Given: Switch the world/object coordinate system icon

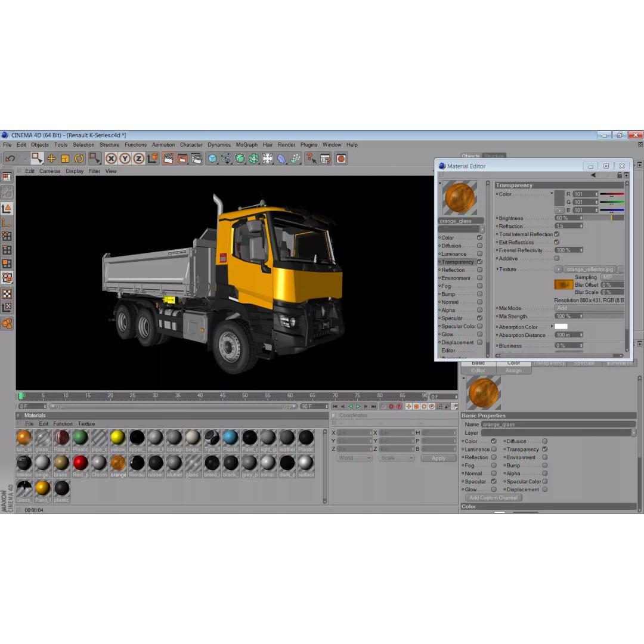Looking at the screenshot, I should [153, 159].
